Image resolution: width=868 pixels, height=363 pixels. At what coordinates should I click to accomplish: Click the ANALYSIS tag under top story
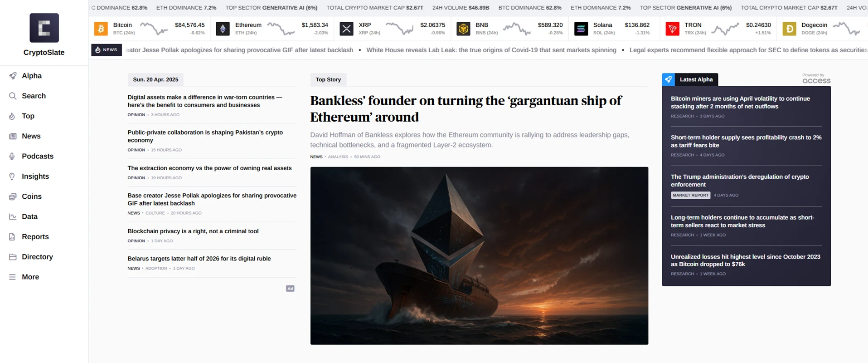(x=338, y=157)
